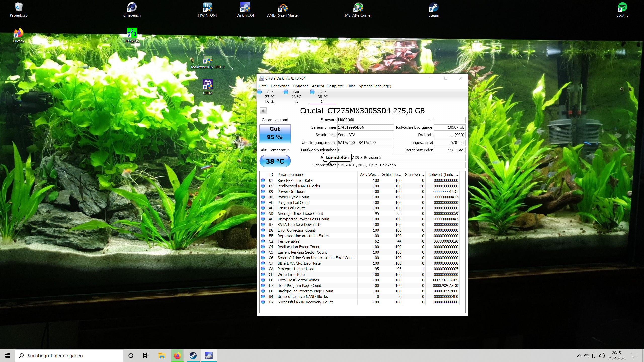Open the HWiNFO64 desktop shortcut
This screenshot has width=644, height=362.
point(207,10)
